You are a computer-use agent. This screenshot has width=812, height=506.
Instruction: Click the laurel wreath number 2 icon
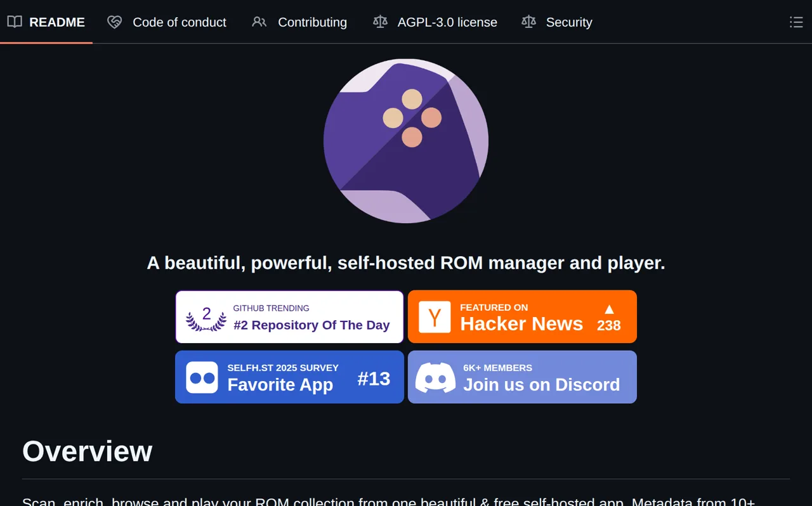click(x=206, y=318)
